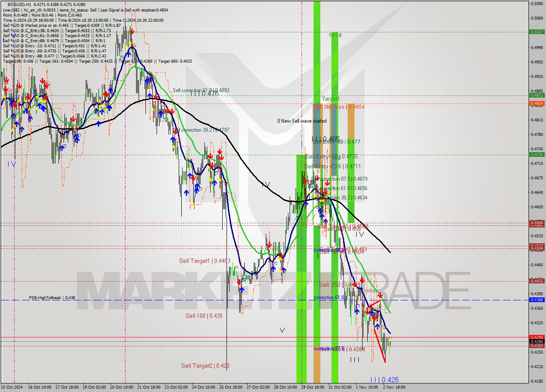The height and width of the screenshot is (392, 546).
Task: Click the 'correction 61.8' blue label
Action: pos(329,297)
